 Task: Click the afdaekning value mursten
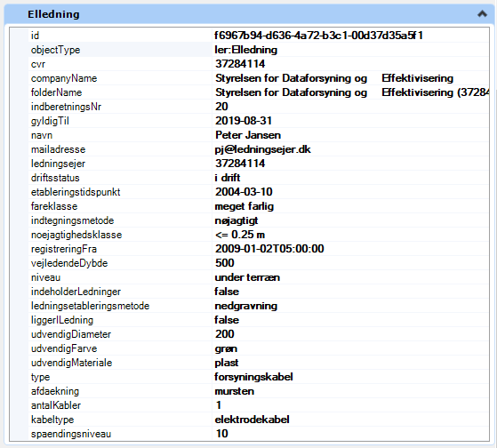point(234,391)
